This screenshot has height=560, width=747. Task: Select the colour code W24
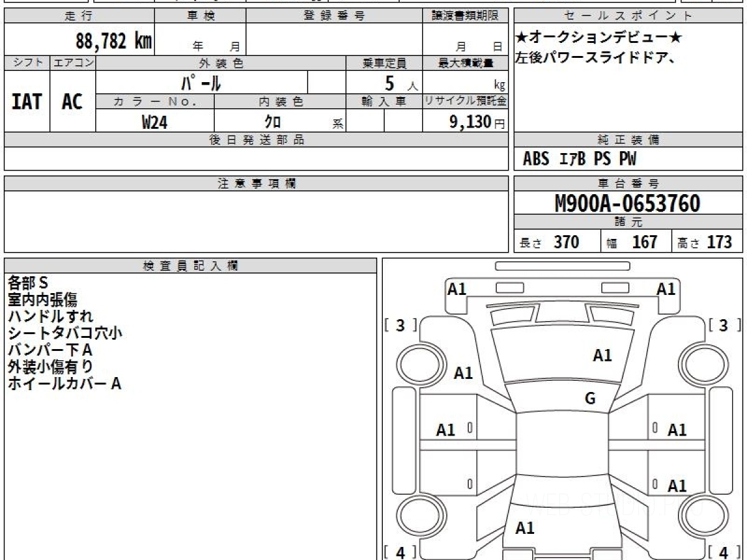154,122
